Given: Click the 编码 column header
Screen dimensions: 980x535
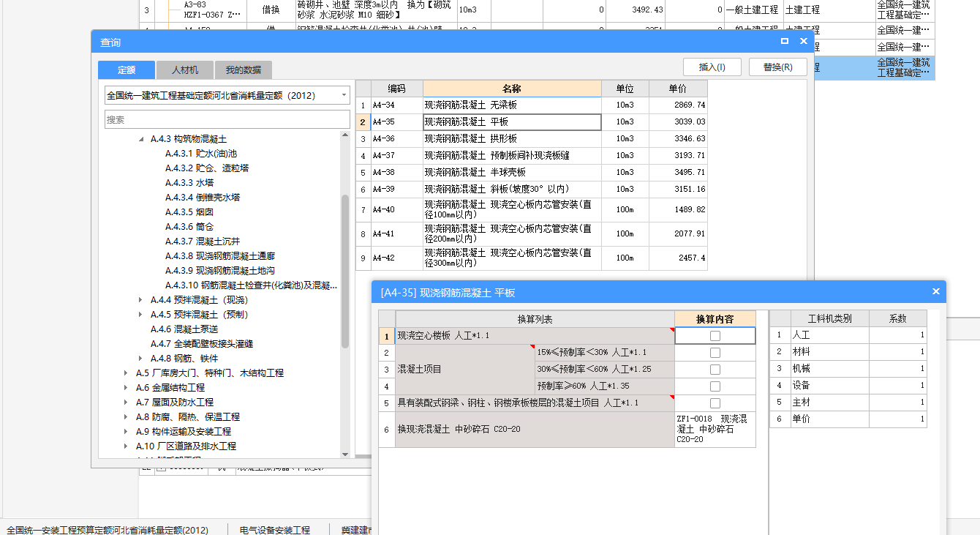Looking at the screenshot, I should [397, 89].
